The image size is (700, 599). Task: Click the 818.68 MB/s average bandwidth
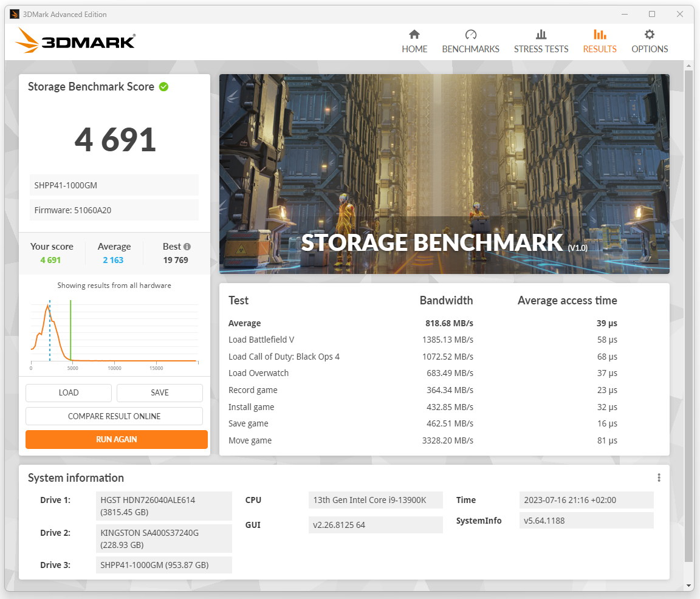(x=449, y=323)
